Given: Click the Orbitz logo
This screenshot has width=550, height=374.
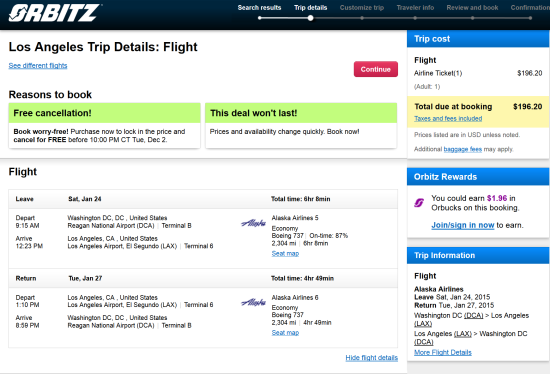Looking at the screenshot, I should point(55,13).
